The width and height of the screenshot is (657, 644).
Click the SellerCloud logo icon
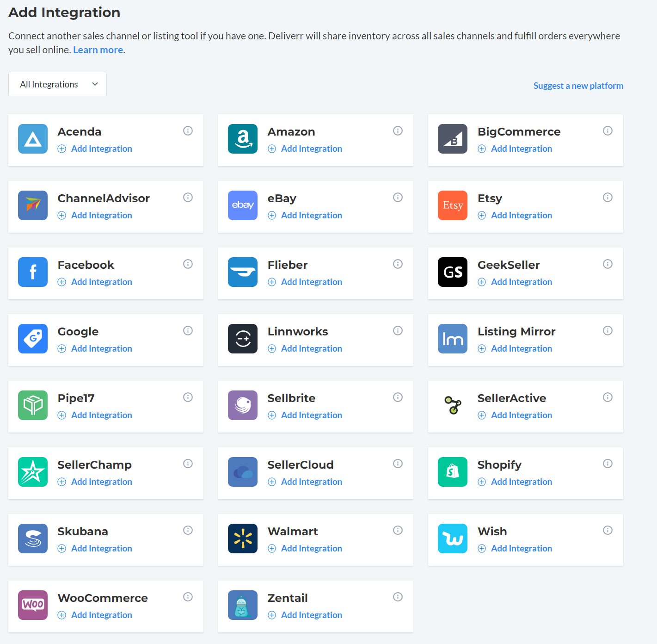tap(243, 472)
